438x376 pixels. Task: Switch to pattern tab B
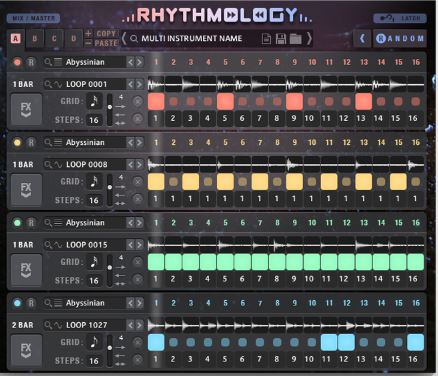click(34, 39)
